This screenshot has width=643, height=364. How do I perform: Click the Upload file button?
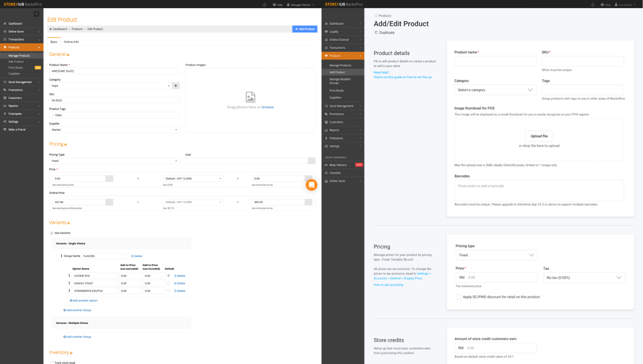(x=539, y=136)
